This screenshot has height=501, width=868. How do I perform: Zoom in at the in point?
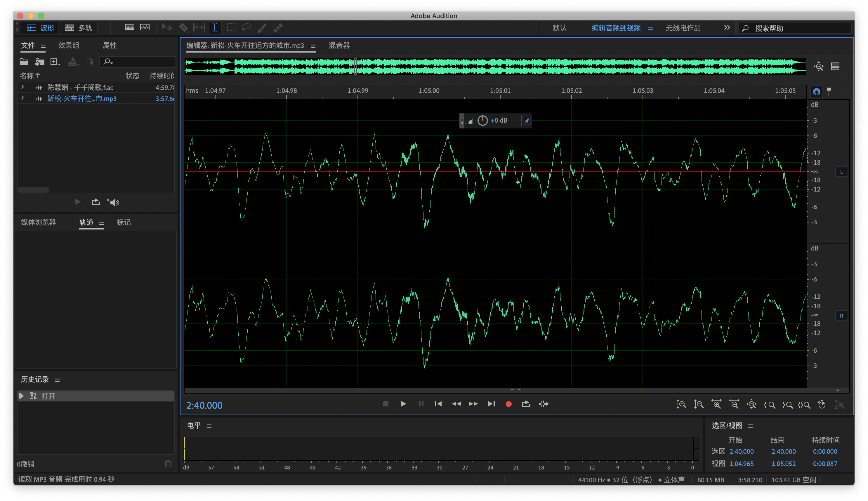tap(770, 405)
